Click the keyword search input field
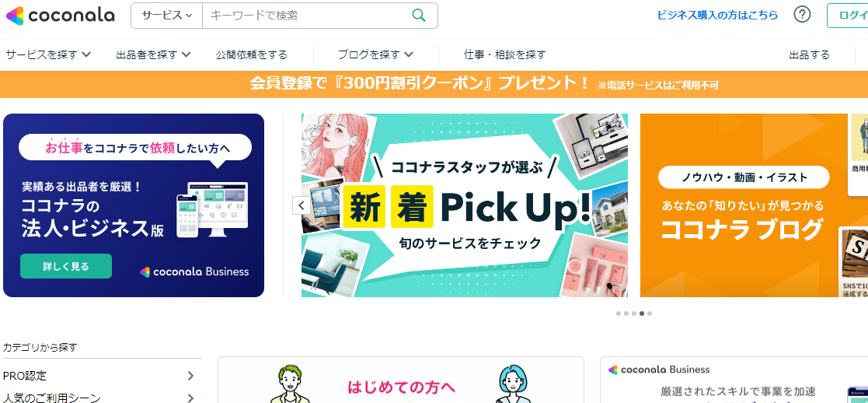The width and height of the screenshot is (868, 403). coord(307,16)
